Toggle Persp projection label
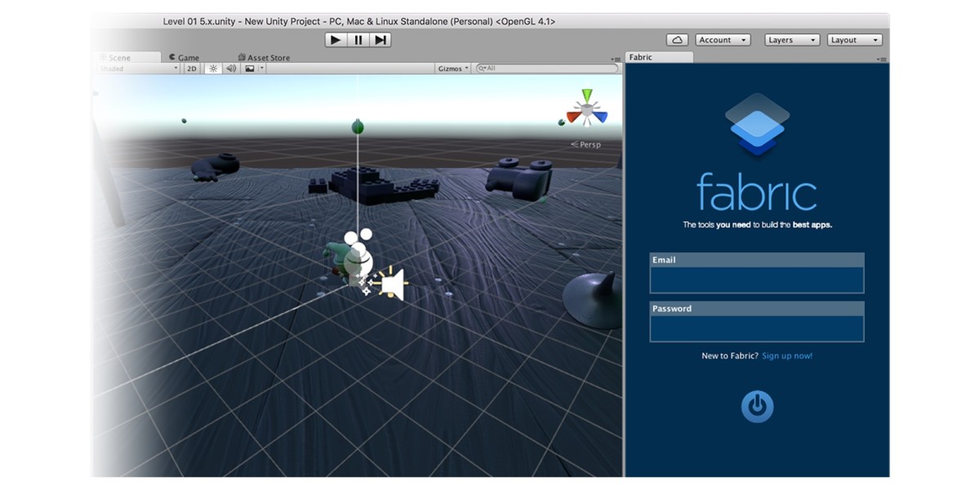The height and width of the screenshot is (490, 980). 586,145
